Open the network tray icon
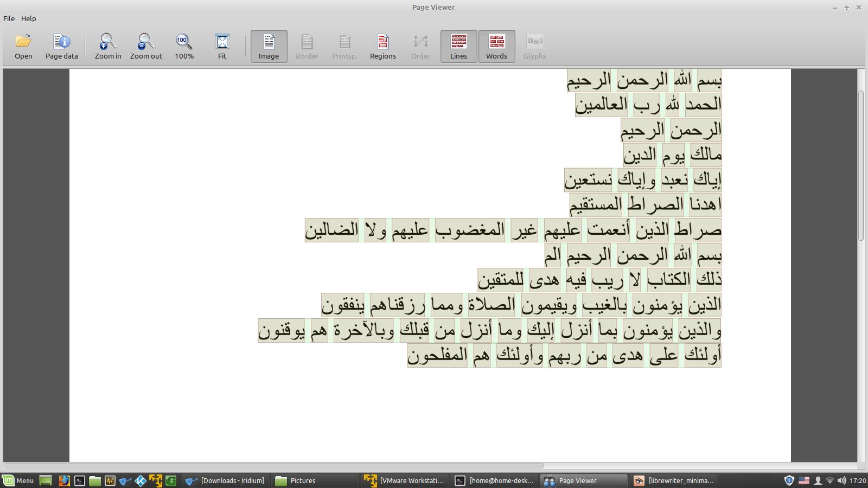Viewport: 868px width, 488px height. click(x=829, y=480)
